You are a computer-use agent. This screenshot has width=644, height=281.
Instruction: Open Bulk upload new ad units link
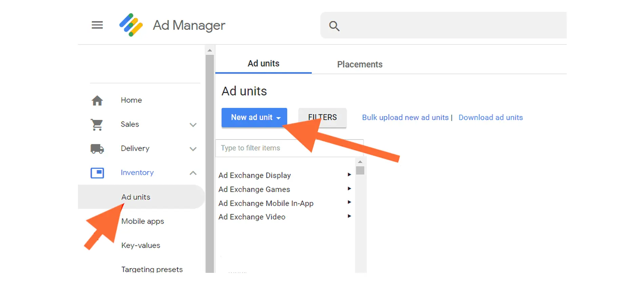[405, 117]
